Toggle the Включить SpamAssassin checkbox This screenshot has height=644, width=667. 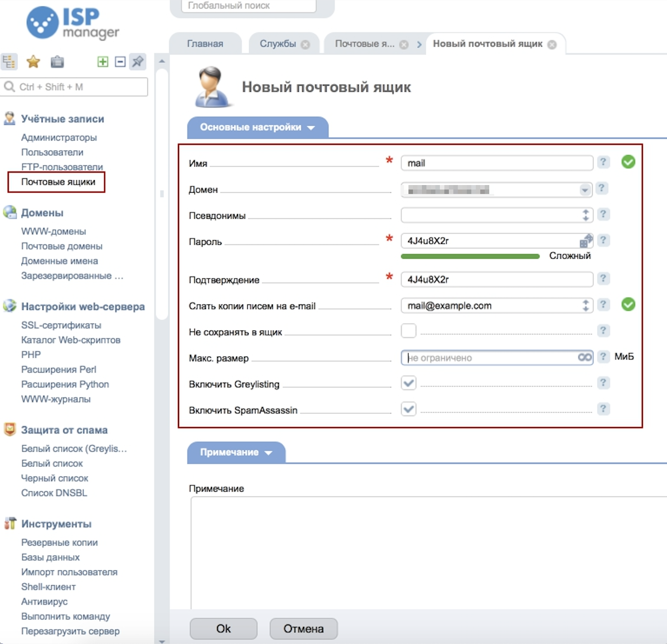point(408,409)
